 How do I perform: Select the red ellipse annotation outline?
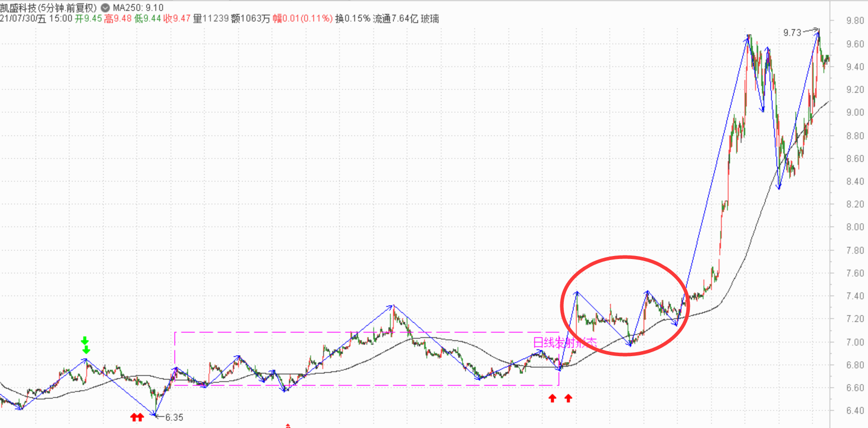pyautogui.click(x=625, y=257)
